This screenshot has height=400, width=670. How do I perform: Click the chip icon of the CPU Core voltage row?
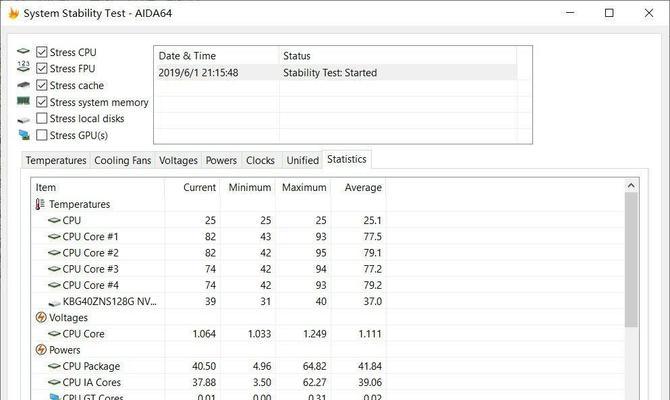54,334
